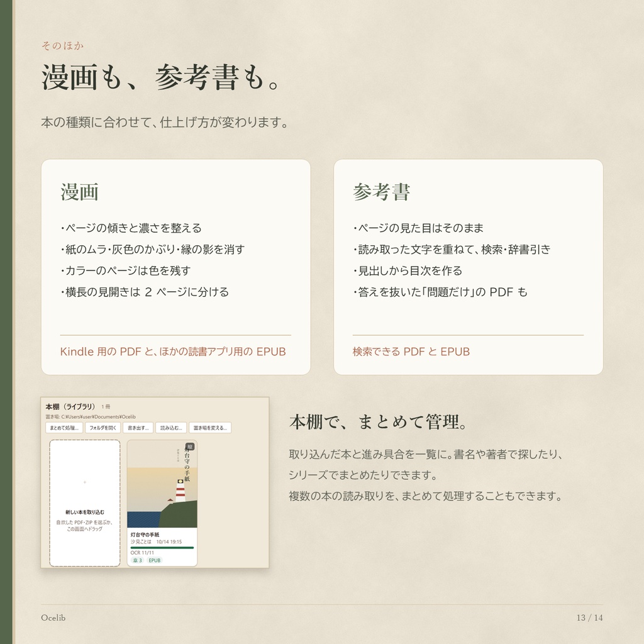
Task: Click the 汐見ことは 10/14 19:15 line
Action: [x=156, y=541]
